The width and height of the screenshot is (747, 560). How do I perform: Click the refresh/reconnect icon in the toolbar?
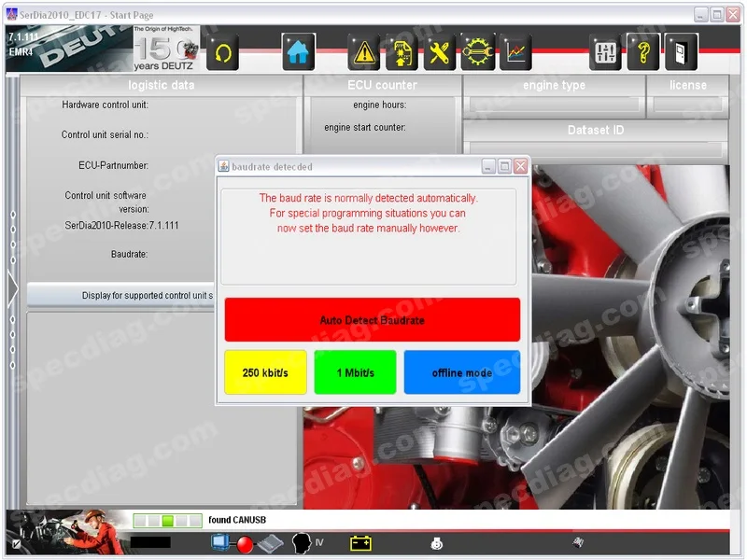pos(222,52)
